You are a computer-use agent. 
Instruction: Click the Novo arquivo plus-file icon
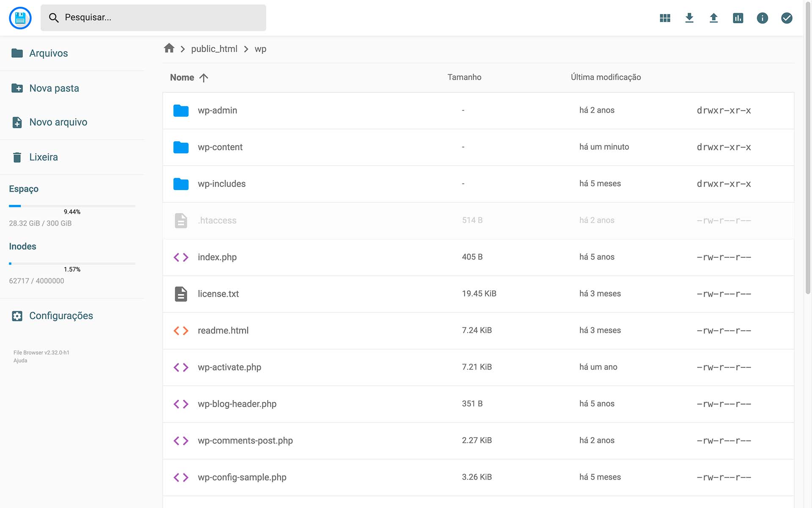(17, 122)
